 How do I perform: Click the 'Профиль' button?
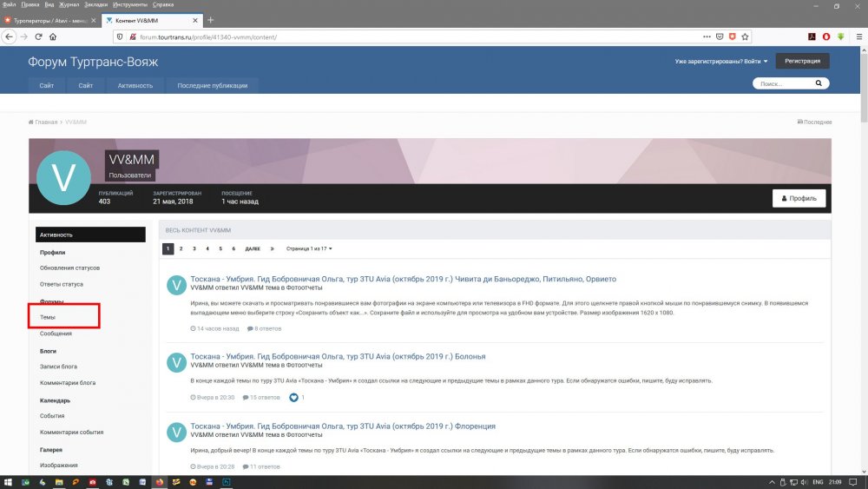tap(799, 198)
